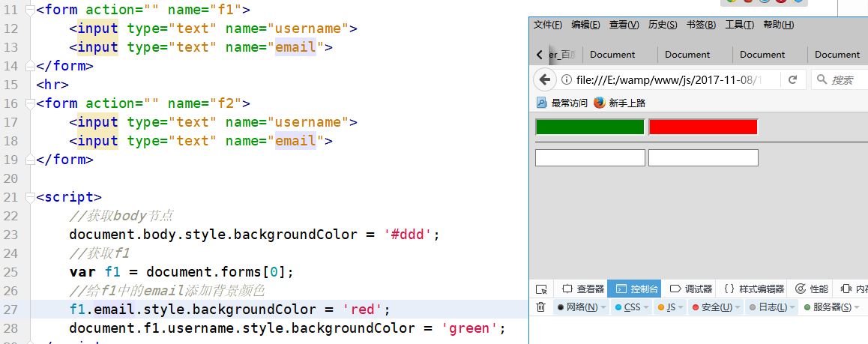This screenshot has height=344, width=868.
Task: Collapse the script block fold on line 21
Action: (x=29, y=197)
